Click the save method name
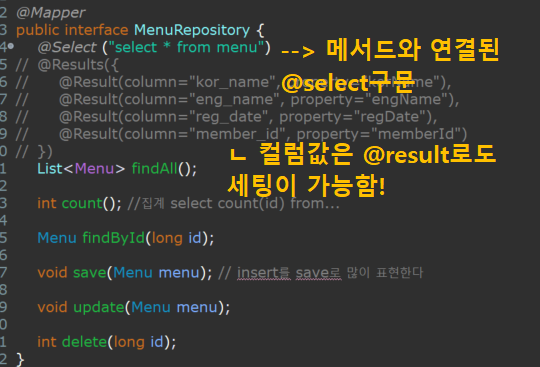Screen dimensions: 540x367 click(89, 273)
